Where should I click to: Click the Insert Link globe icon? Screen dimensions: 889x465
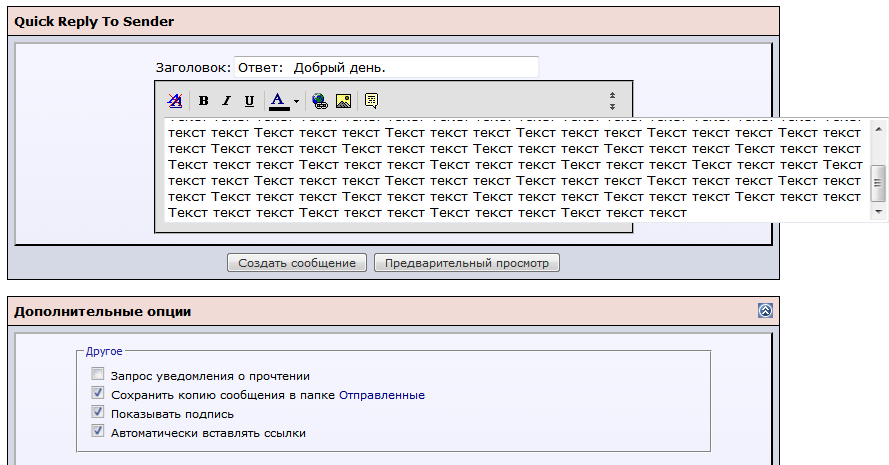(320, 101)
